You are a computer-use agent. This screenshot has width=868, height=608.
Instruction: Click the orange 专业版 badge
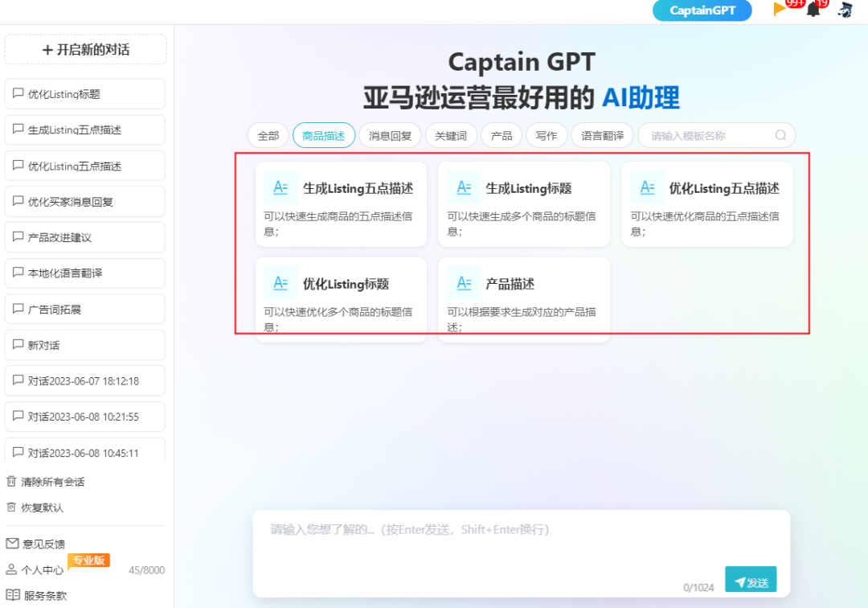pyautogui.click(x=88, y=561)
